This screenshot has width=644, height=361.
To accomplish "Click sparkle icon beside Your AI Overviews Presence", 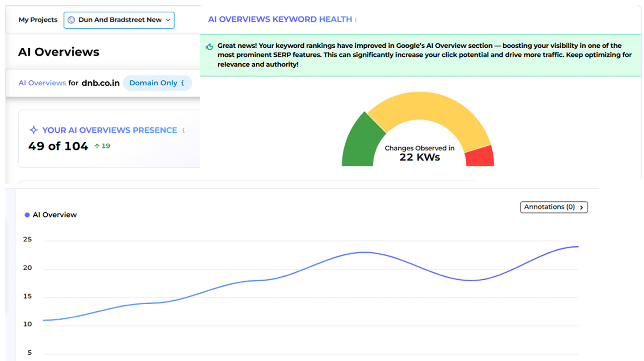I will (x=34, y=130).
